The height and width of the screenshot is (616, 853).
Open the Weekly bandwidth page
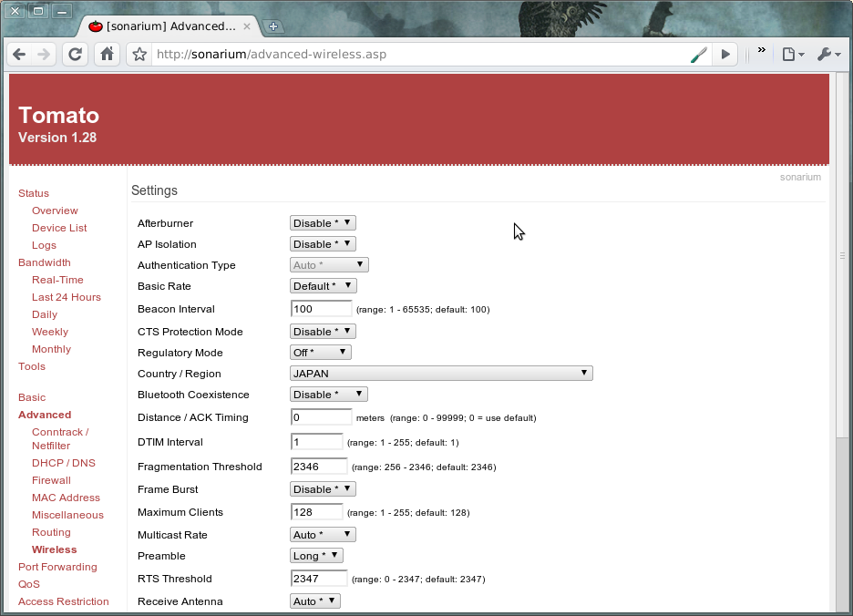pos(50,332)
